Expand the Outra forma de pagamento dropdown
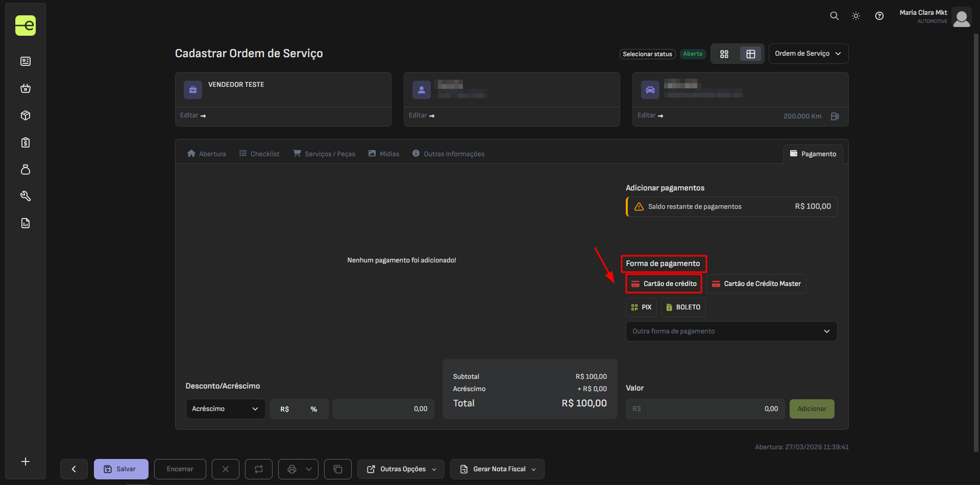Image resolution: width=980 pixels, height=485 pixels. [731, 331]
